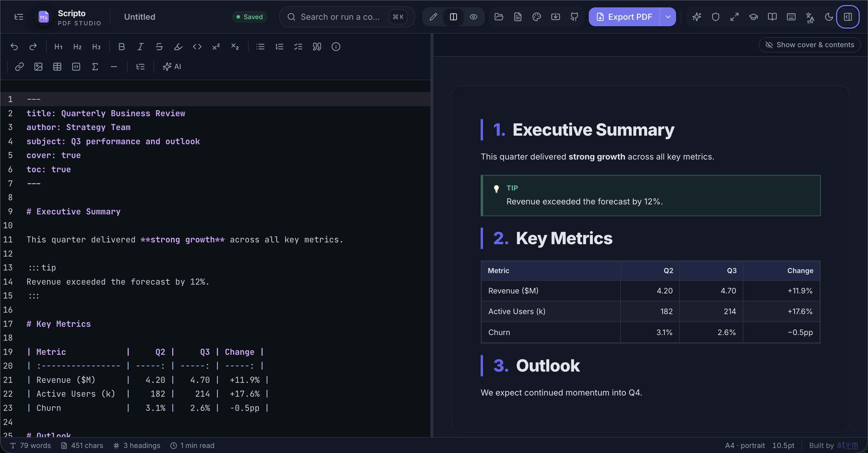Toggle the outline sidebar icon at top left
This screenshot has width=868, height=453.
[x=19, y=17]
